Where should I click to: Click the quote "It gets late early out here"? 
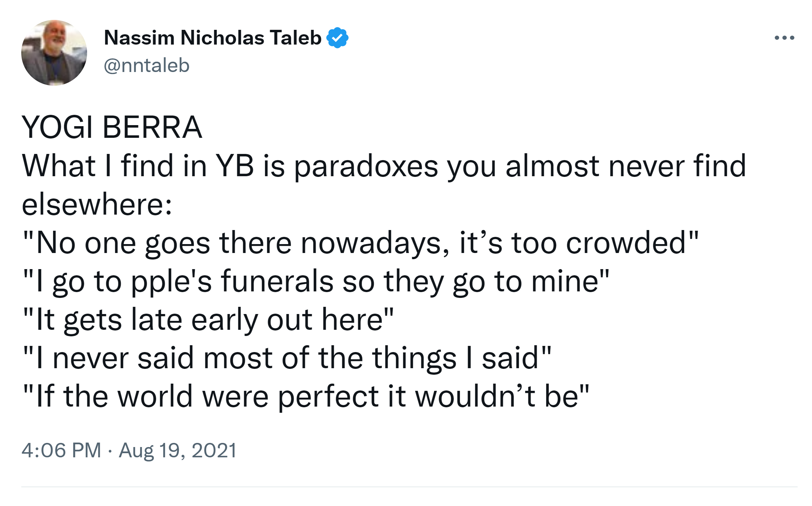[x=208, y=320]
